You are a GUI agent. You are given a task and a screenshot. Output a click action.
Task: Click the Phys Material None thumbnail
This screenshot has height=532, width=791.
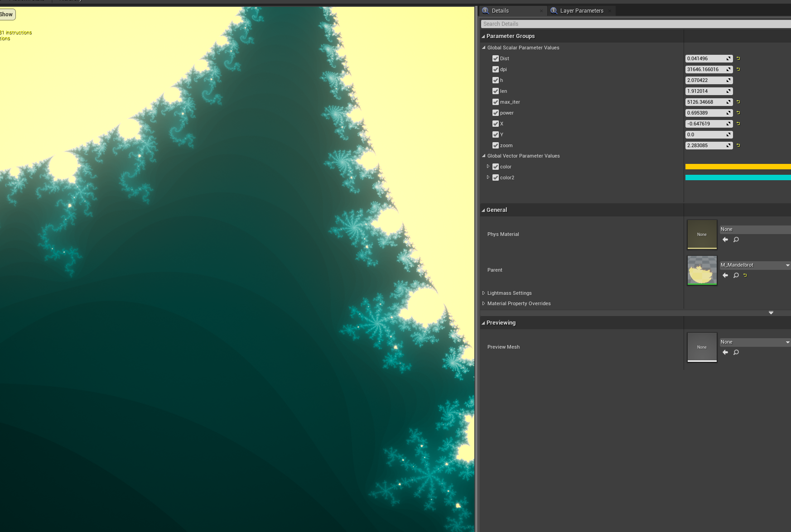pyautogui.click(x=702, y=235)
